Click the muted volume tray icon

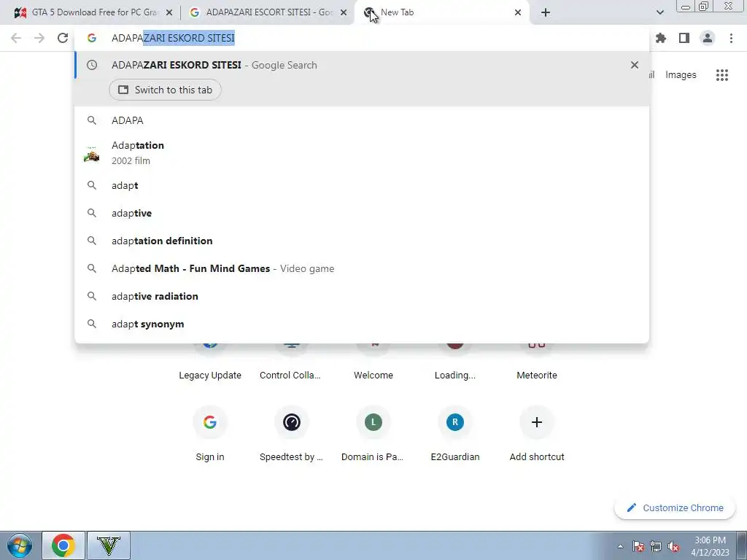[673, 546]
